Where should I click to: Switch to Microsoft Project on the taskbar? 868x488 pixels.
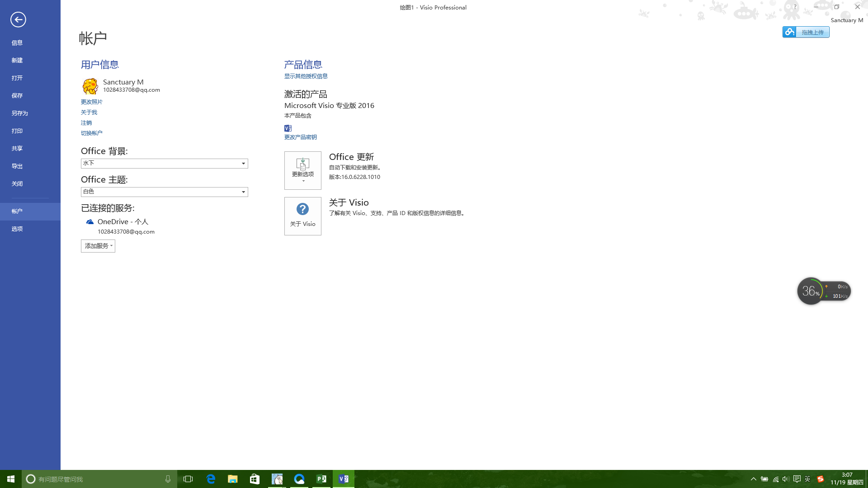click(321, 479)
